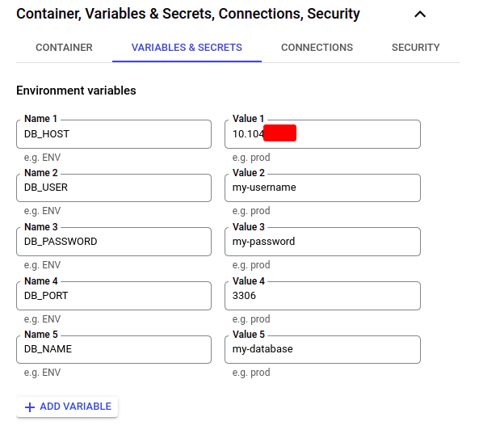This screenshot has width=504, height=430.
Task: Select the Value 2 field showing my-username
Action: tap(322, 188)
